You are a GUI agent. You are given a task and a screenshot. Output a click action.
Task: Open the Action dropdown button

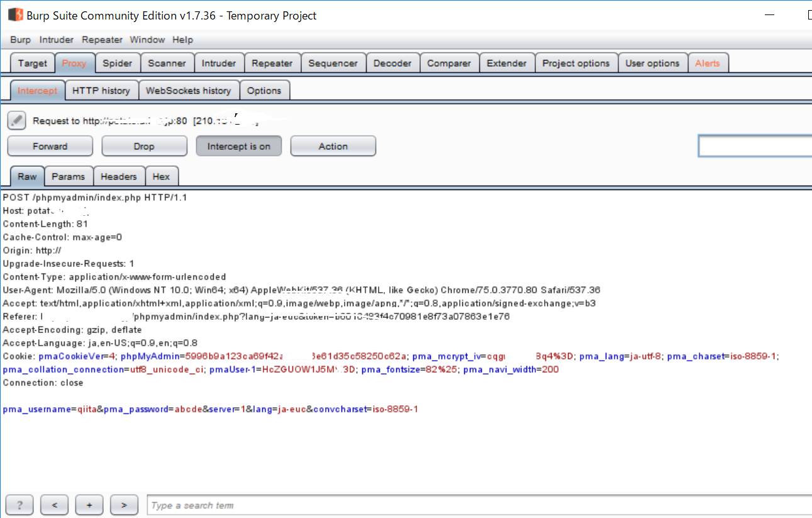click(333, 146)
